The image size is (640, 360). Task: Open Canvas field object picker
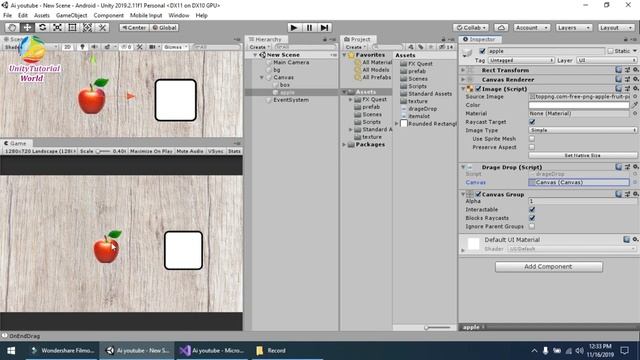635,182
